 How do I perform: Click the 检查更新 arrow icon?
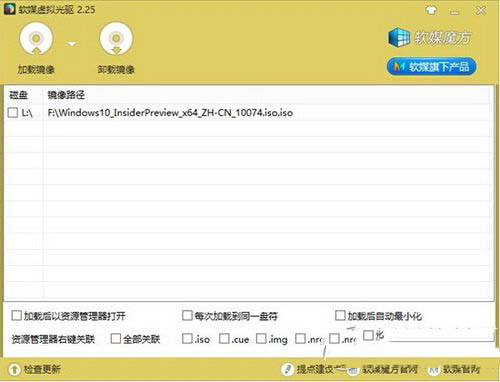point(14,369)
